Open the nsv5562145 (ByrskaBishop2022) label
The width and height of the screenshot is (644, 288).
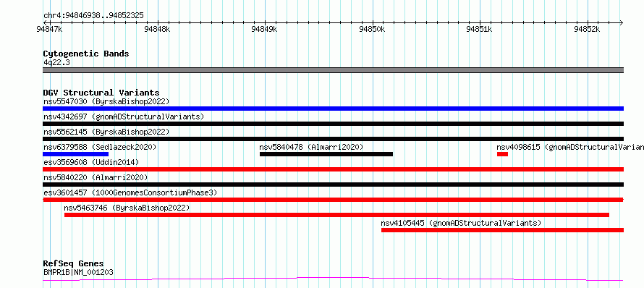point(106,132)
